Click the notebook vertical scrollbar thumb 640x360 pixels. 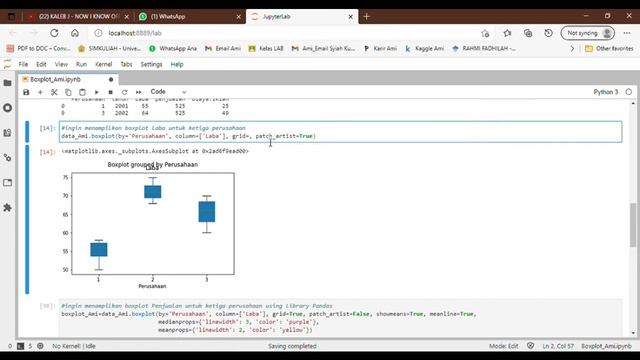[633, 224]
